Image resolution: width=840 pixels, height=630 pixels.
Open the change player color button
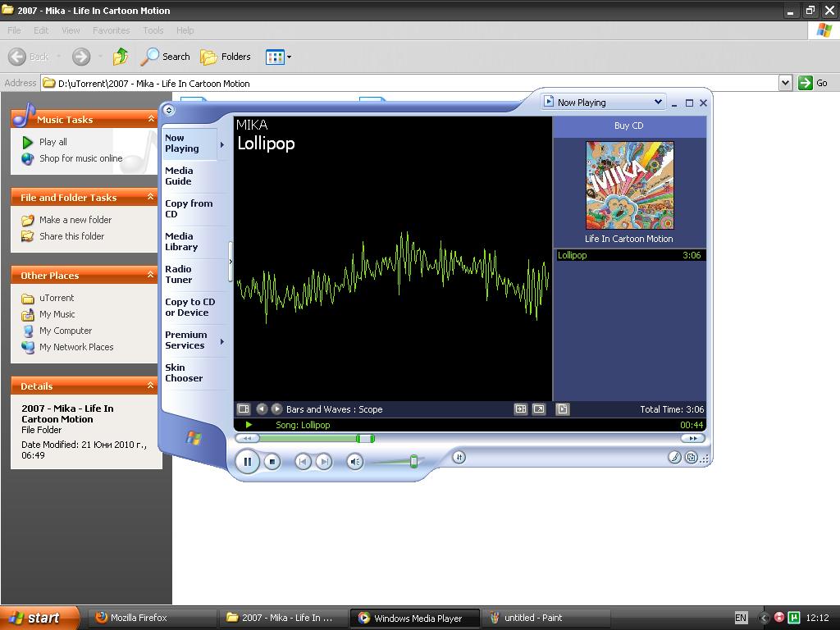(674, 457)
